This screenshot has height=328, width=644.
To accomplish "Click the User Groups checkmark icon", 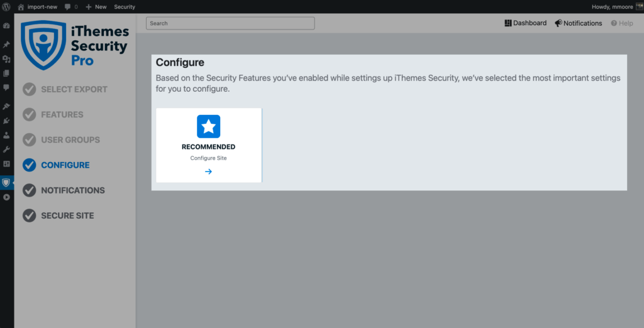I will click(29, 139).
